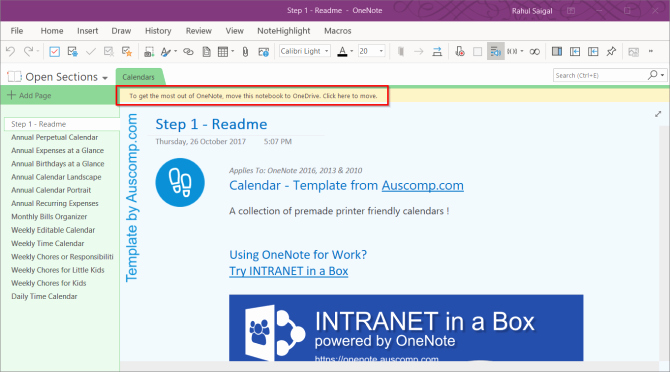Screen dimensions: 670x372
Task: Open the Insert tab
Action: [88, 31]
